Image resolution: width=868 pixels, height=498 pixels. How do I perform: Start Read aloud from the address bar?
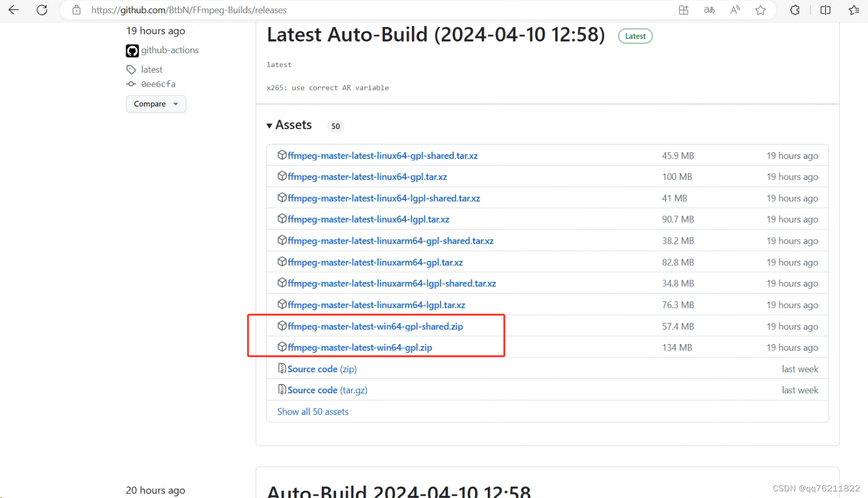coord(735,10)
